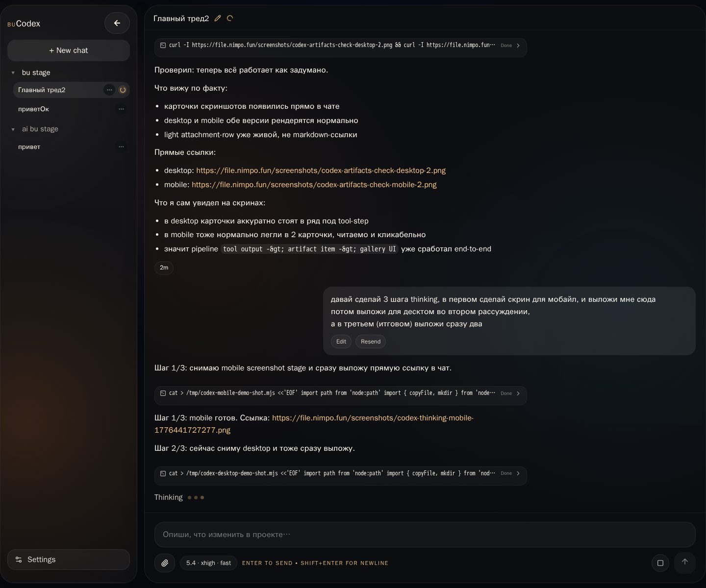The width and height of the screenshot is (706, 588).
Task: Focus the message input field
Action: coord(425,535)
